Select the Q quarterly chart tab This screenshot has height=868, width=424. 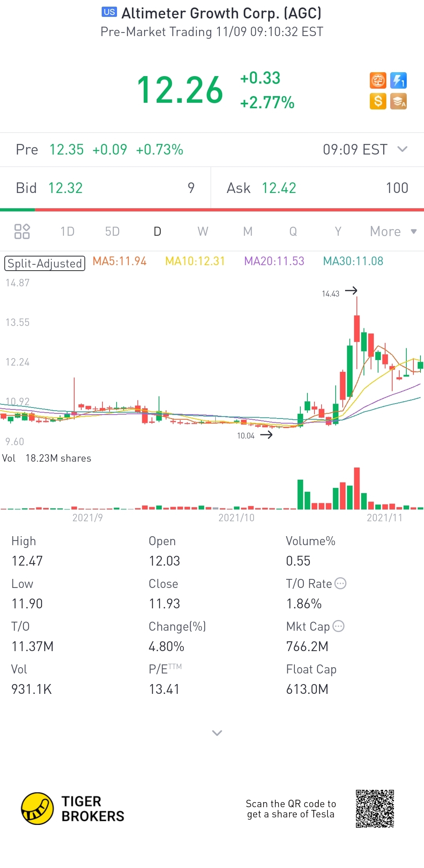pyautogui.click(x=293, y=231)
